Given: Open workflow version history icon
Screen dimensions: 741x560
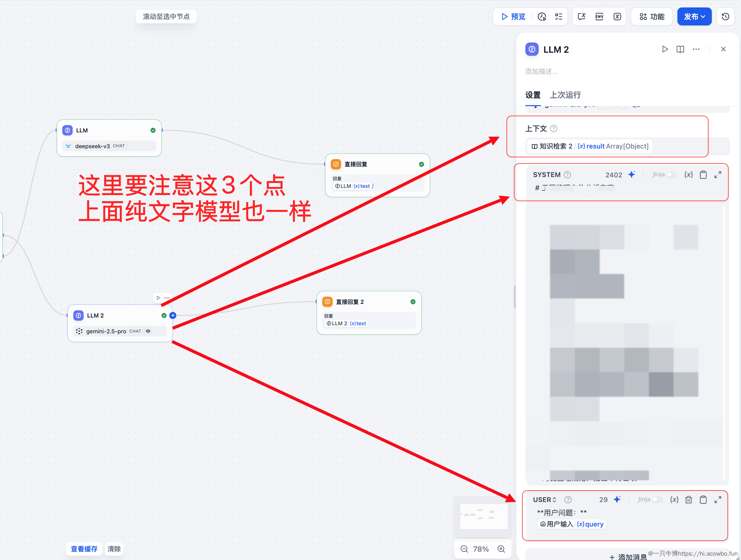Looking at the screenshot, I should [725, 16].
